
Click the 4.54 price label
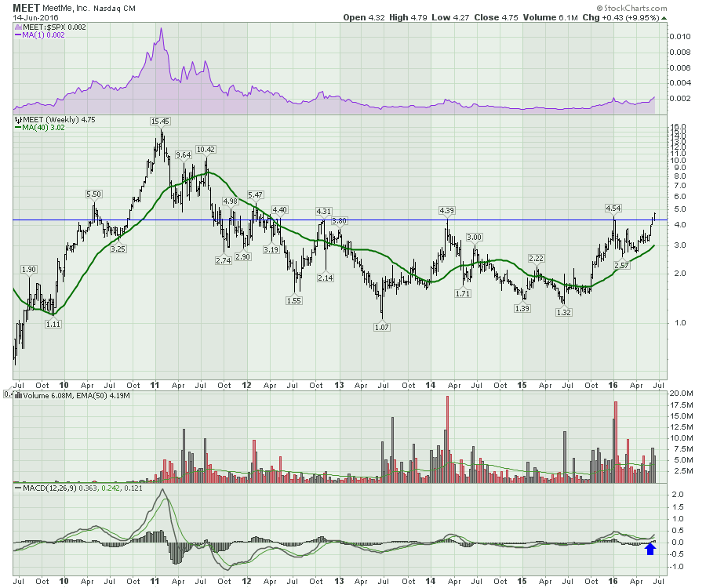pos(613,209)
